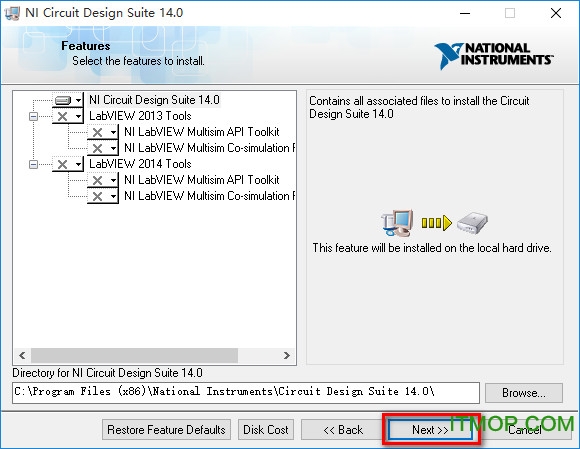
Task: Select LabVIEW 2013 Tools feature label
Action: pos(140,116)
